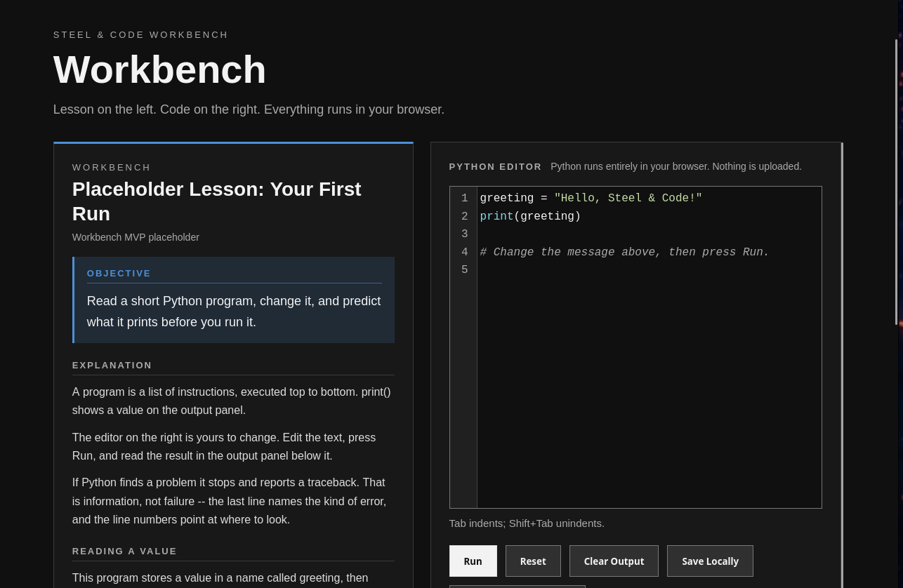Viewport: 903px width, 588px height.
Task: Click line number 3 in the gutter
Action: [464, 234]
